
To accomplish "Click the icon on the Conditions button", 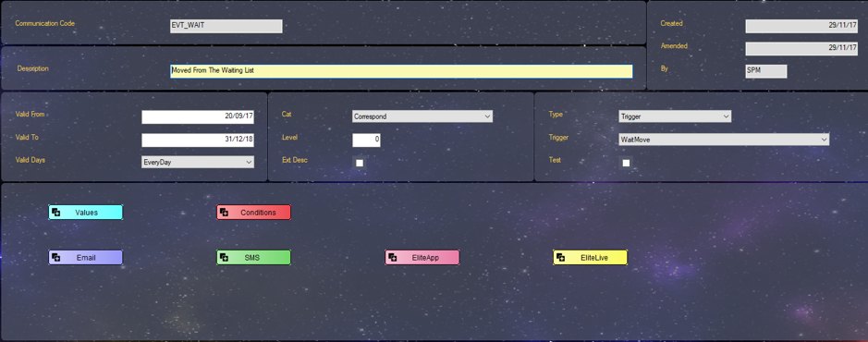I will [x=225, y=213].
